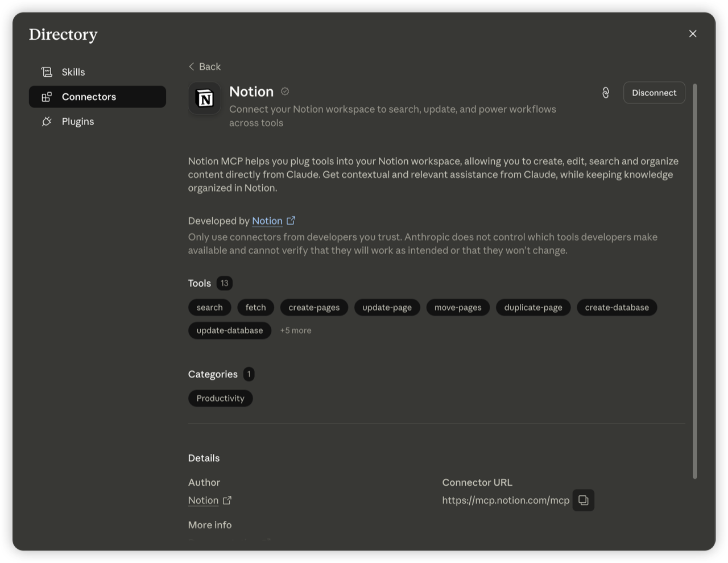Screen dimensions: 728x563
Task: Select the Connectors section
Action: 97,97
